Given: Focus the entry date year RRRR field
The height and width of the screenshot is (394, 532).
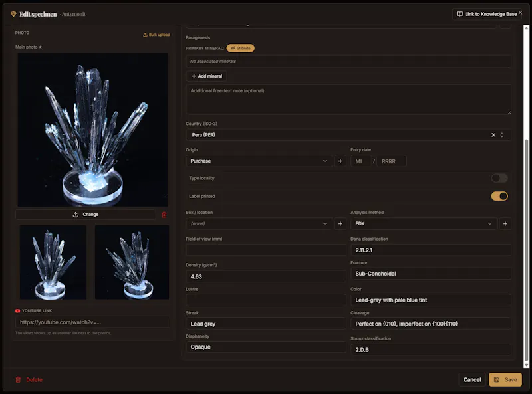Looking at the screenshot, I should tap(392, 161).
